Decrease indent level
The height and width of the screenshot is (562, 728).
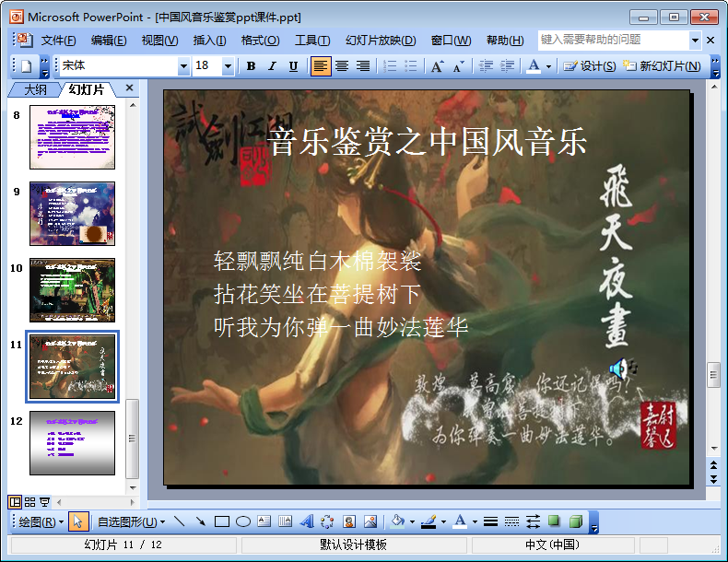(486, 66)
